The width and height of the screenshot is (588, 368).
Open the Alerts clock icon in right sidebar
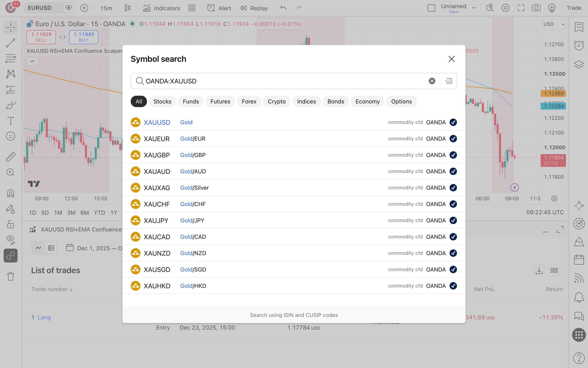[x=579, y=45]
